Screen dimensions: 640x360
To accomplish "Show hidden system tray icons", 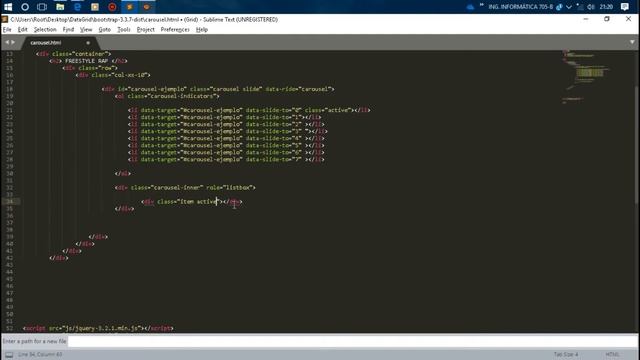I will [x=569, y=7].
